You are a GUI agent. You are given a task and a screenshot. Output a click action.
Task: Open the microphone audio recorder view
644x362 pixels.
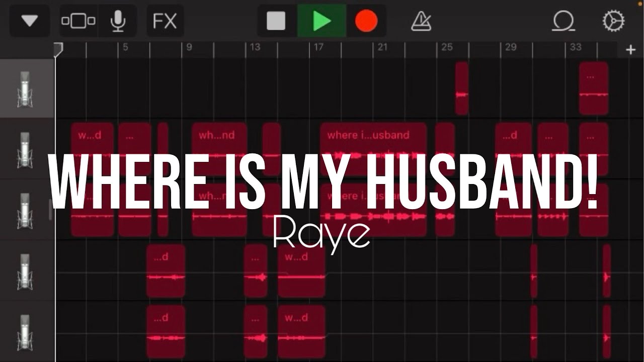click(x=118, y=21)
